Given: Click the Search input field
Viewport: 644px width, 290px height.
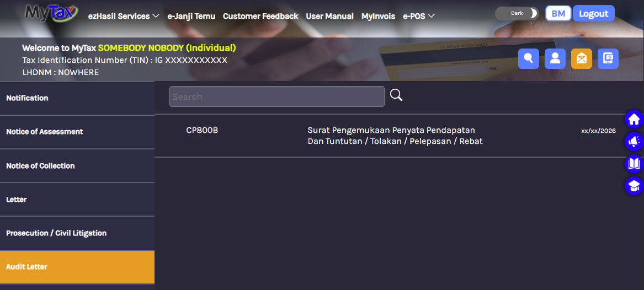Looking at the screenshot, I should point(277,96).
